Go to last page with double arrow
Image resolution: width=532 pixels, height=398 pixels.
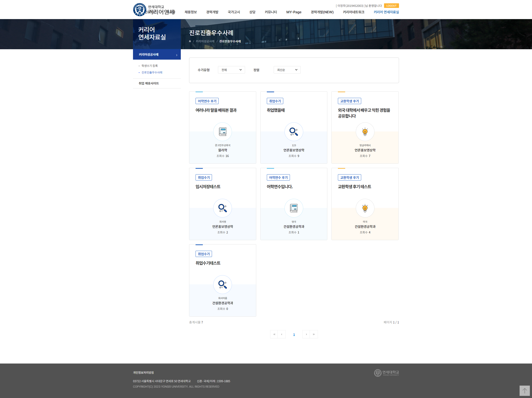314,334
